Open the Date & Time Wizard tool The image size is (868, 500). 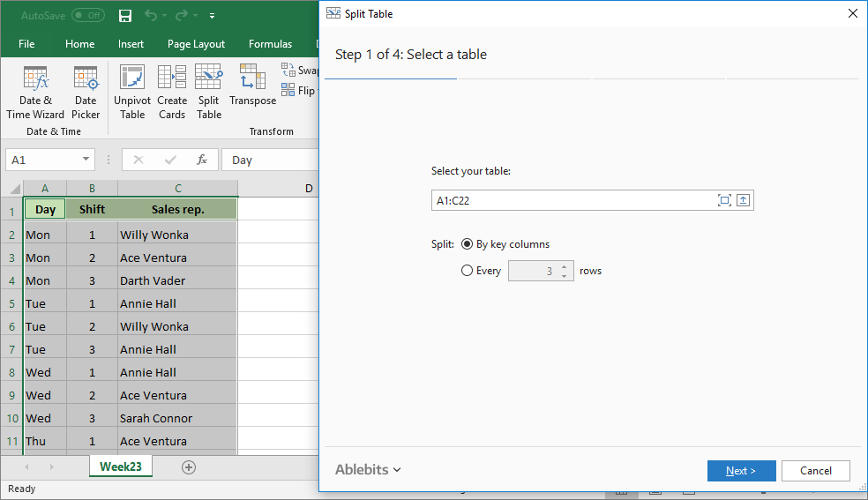coord(35,92)
